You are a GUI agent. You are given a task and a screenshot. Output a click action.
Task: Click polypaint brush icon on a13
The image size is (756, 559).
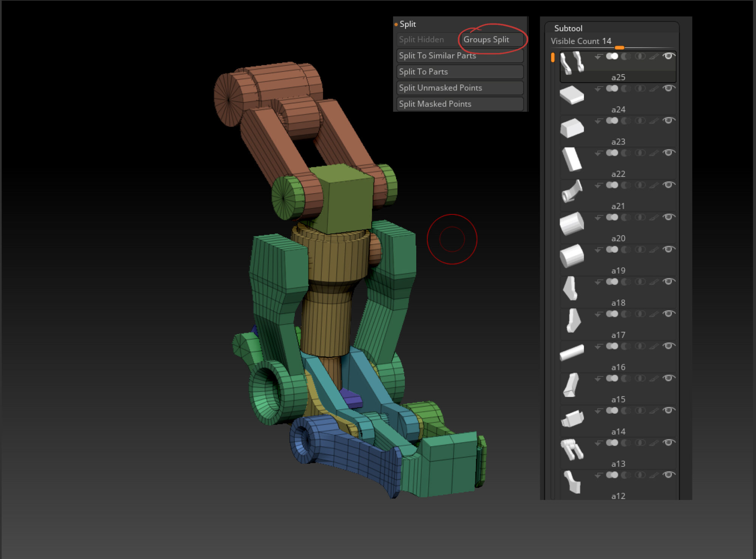pos(654,443)
